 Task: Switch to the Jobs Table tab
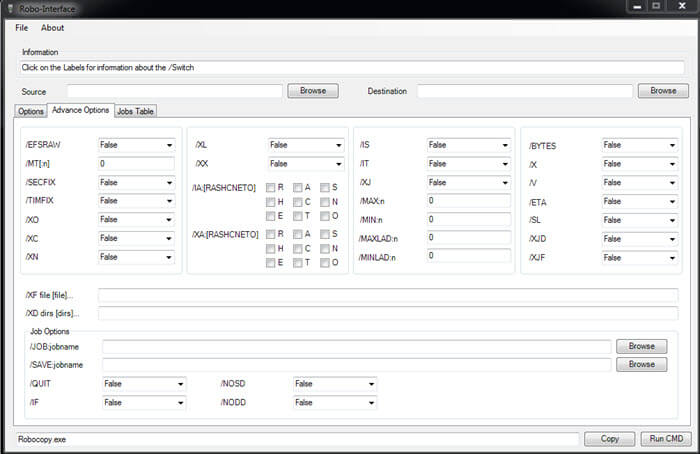[135, 111]
